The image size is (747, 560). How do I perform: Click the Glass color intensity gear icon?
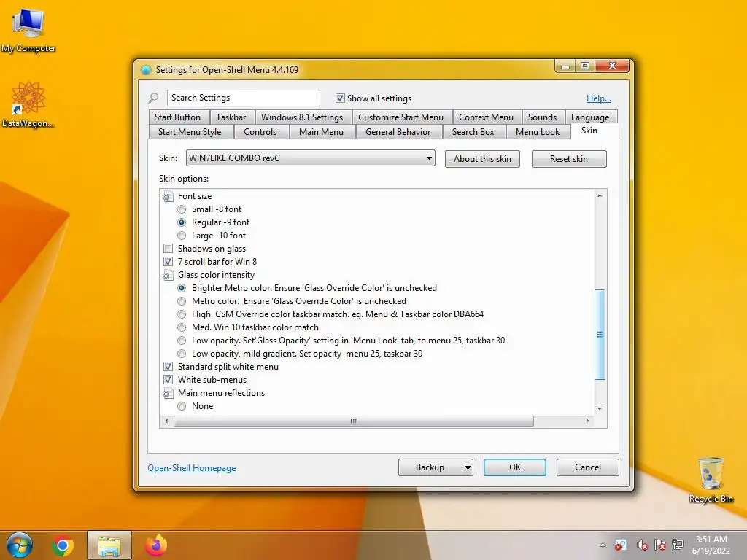click(166, 275)
